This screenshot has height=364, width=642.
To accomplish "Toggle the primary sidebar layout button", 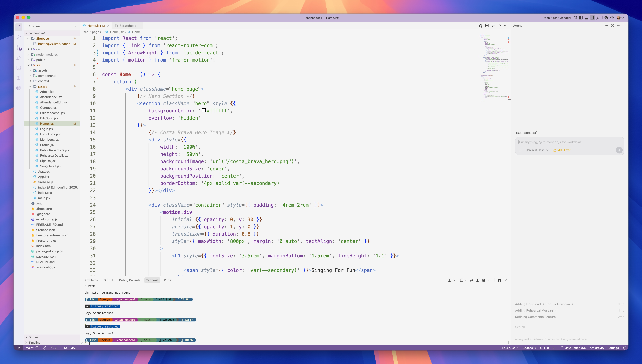I will [581, 18].
